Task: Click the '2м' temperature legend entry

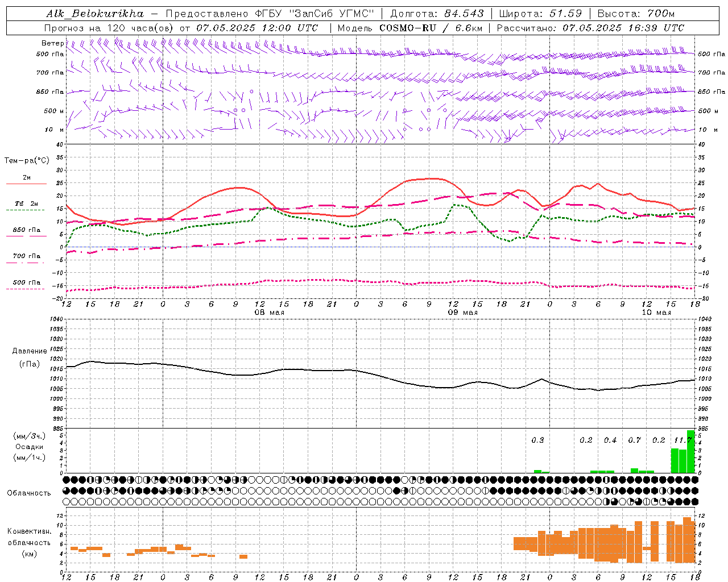Action: pos(27,178)
